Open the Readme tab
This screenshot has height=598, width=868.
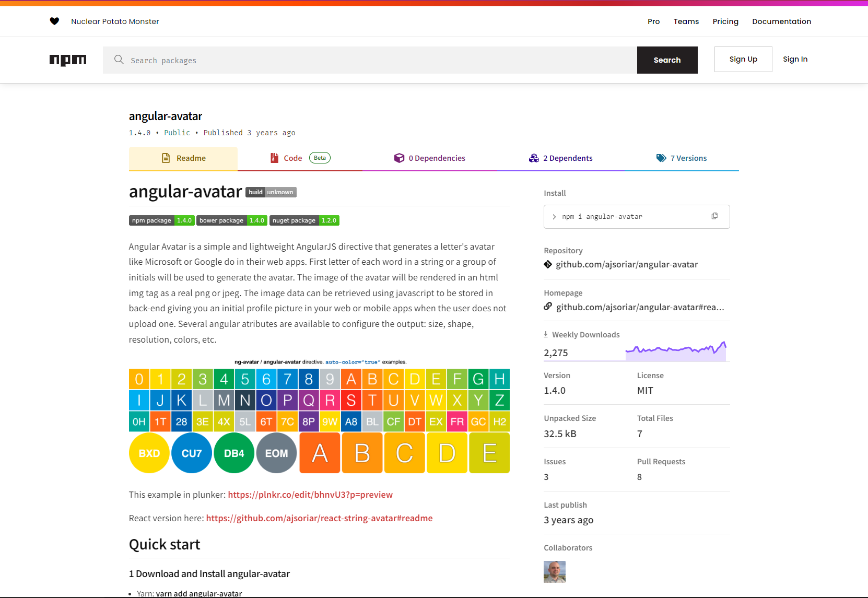click(183, 158)
